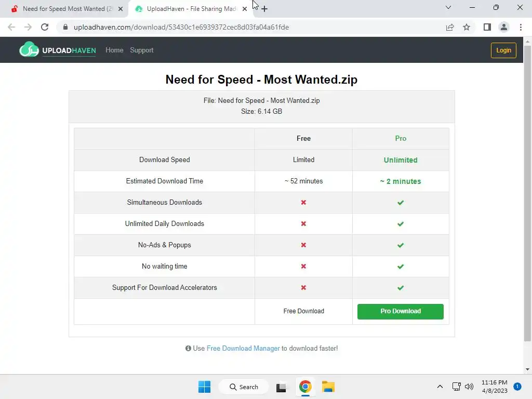Viewport: 532px width, 399px height.
Task: Close the Need for Speed Most Wanted tab
Action: click(121, 9)
